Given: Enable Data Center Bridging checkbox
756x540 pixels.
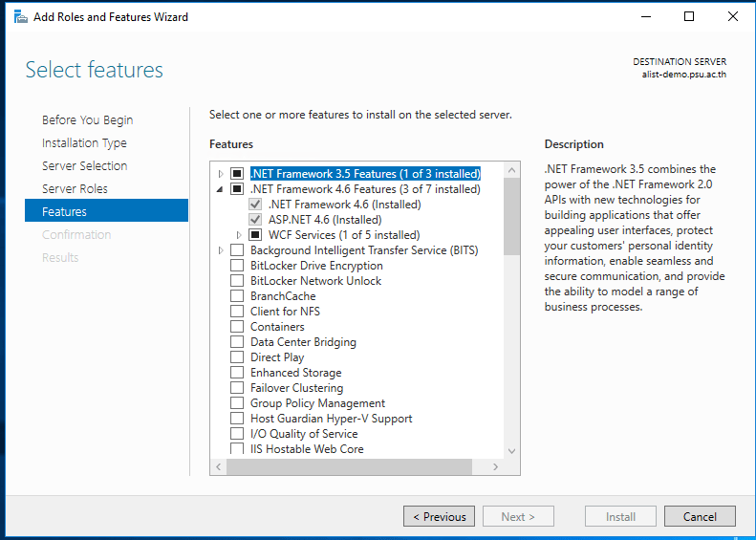Looking at the screenshot, I should click(x=237, y=342).
